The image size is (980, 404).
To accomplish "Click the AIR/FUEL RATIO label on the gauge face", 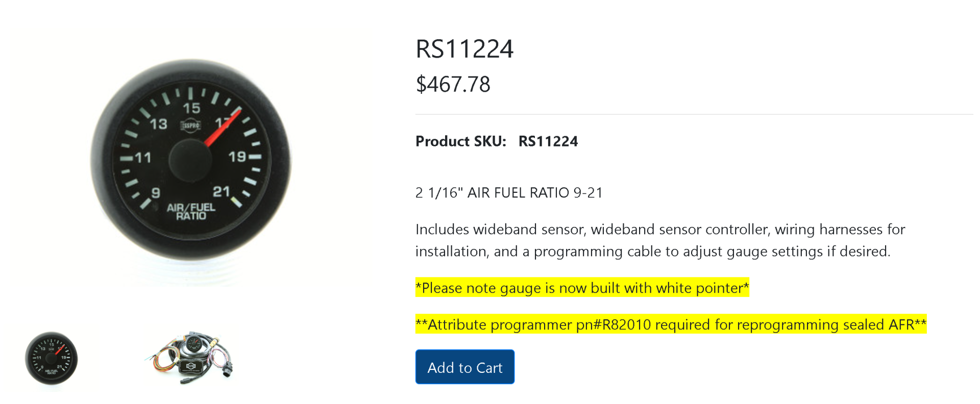I will pos(191,211).
